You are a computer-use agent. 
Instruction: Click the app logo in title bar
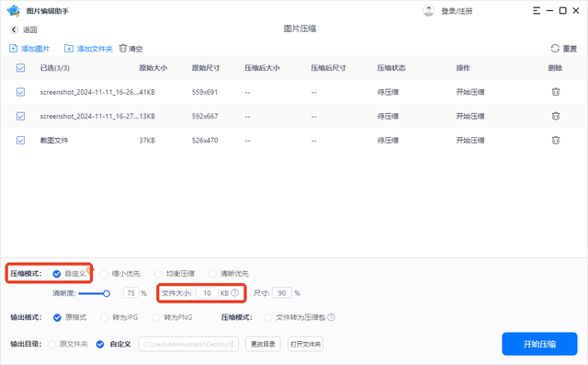tap(14, 11)
